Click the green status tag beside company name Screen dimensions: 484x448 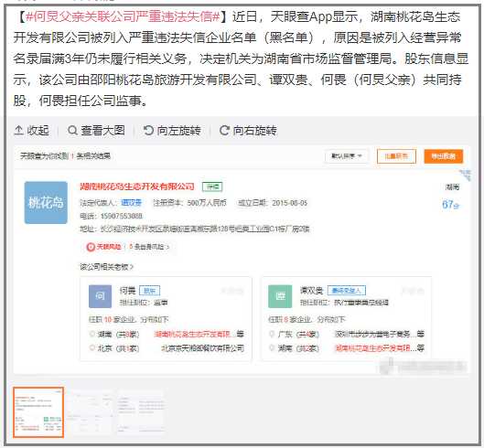pos(212,187)
